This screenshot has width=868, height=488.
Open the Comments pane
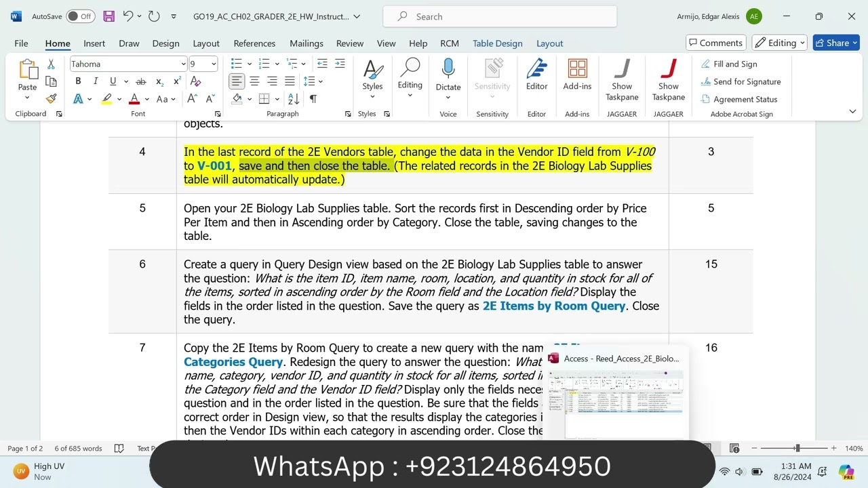tap(715, 43)
